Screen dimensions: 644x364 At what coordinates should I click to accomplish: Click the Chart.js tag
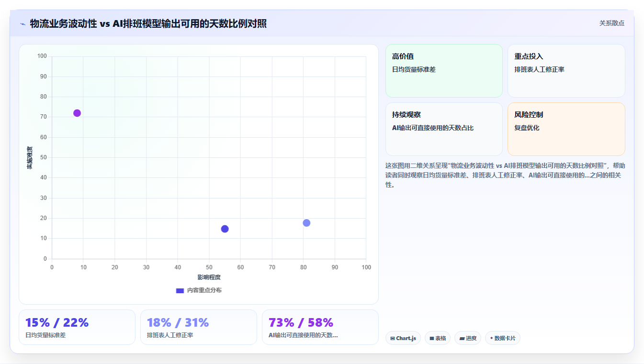click(403, 338)
